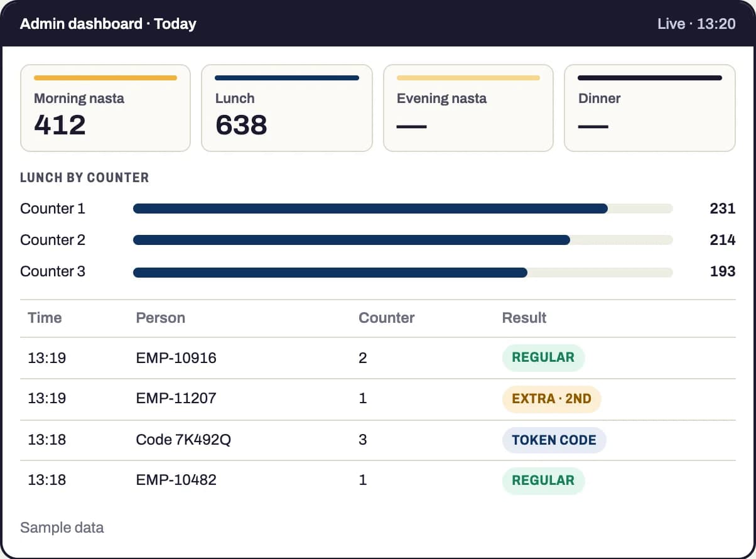Click the 13:19 time for EMP-10916

(x=47, y=358)
